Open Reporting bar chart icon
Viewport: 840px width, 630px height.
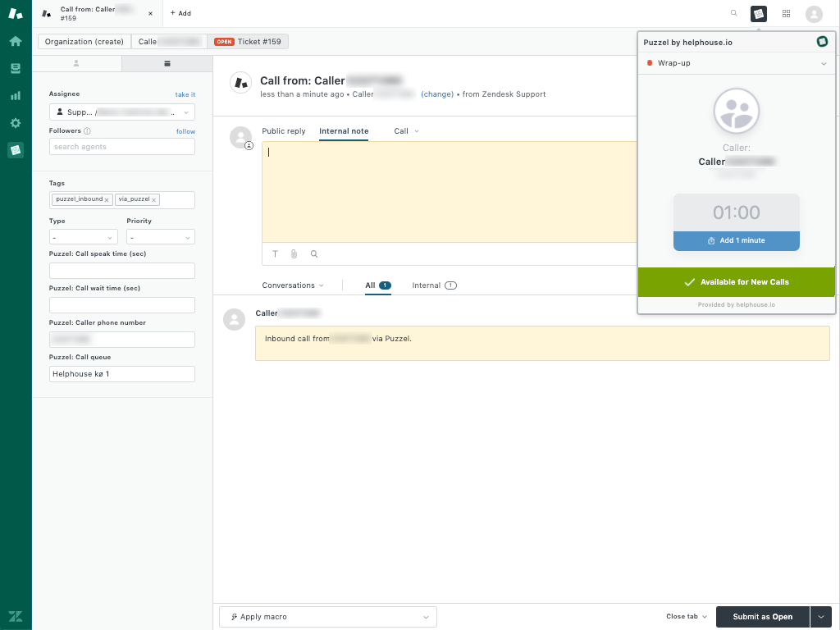click(x=16, y=95)
